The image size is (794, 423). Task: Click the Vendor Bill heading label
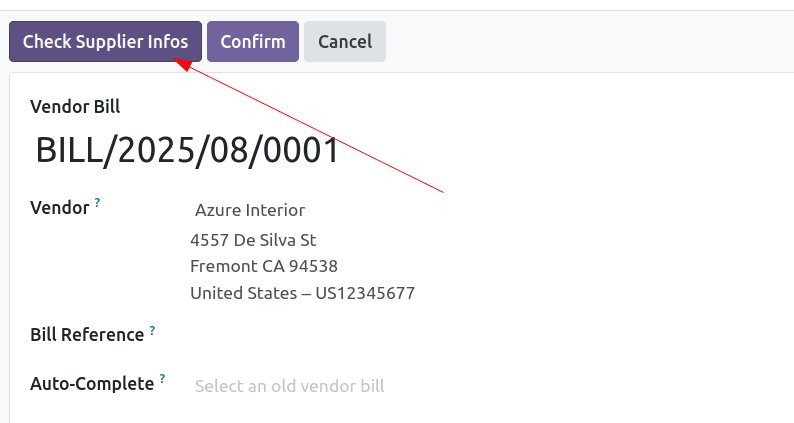coord(75,107)
